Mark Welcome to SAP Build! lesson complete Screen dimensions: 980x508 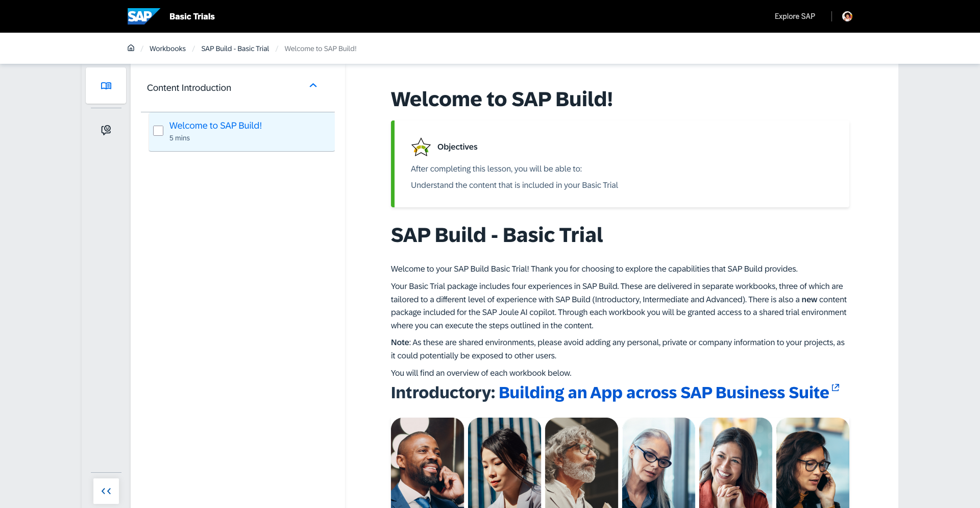tap(158, 131)
